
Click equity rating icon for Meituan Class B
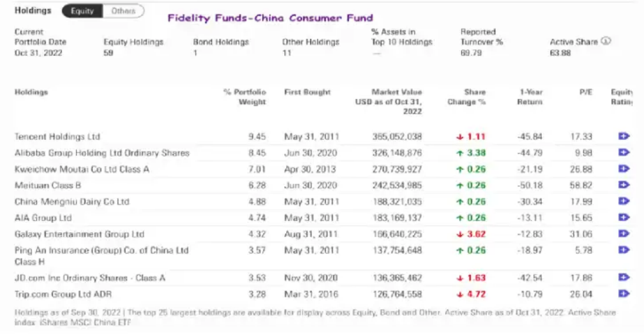pos(624,185)
